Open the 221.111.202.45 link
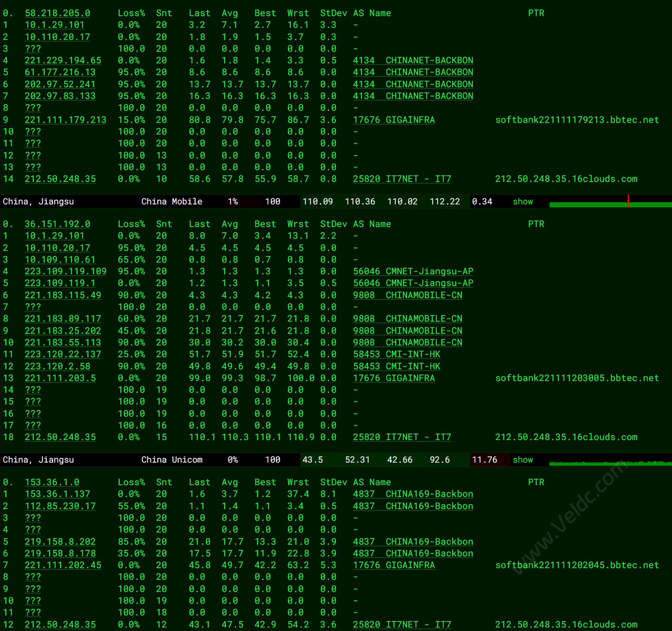 pyautogui.click(x=63, y=565)
